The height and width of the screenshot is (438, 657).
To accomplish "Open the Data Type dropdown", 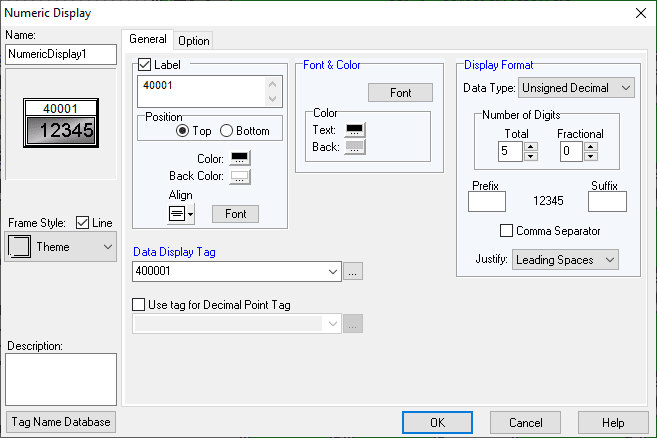I will tap(576, 88).
